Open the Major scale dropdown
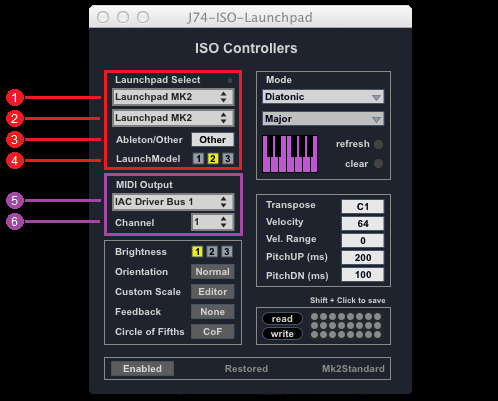Screen dimensions: 498x401 (323, 119)
